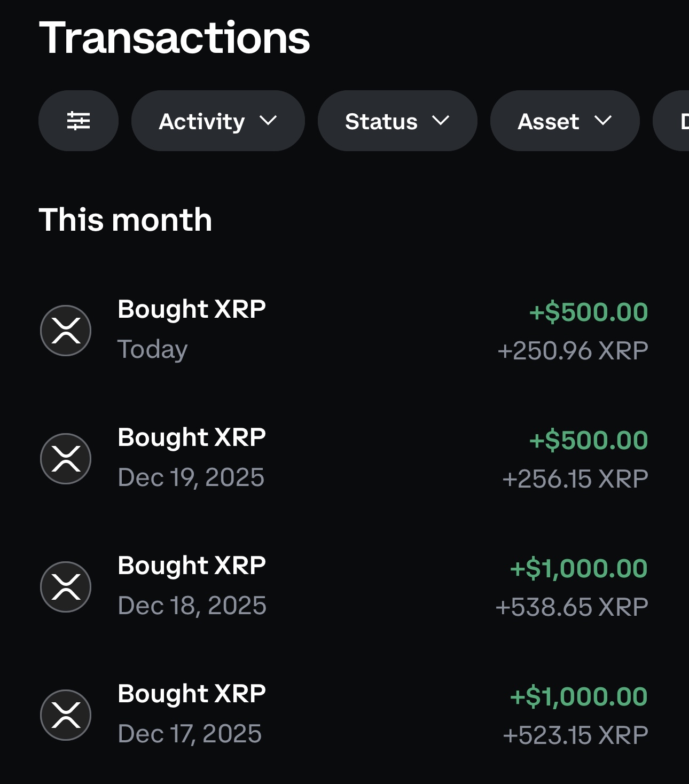The height and width of the screenshot is (784, 689).
Task: Click the +538.65 XRP amount
Action: pyautogui.click(x=571, y=607)
